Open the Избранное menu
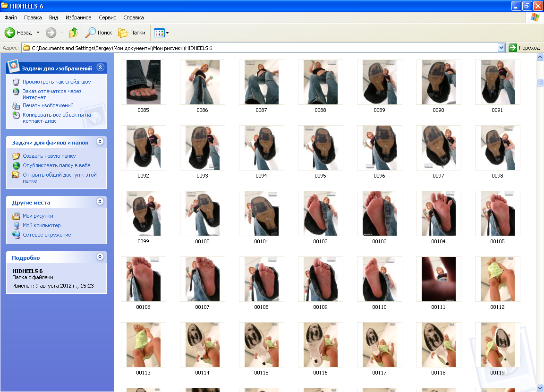The height and width of the screenshot is (392, 544). pos(78,17)
